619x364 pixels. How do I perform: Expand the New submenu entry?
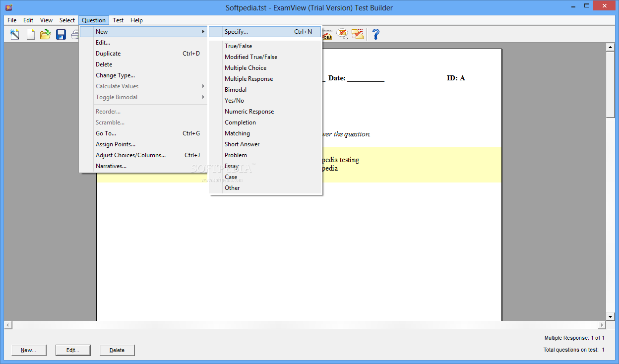point(143,32)
